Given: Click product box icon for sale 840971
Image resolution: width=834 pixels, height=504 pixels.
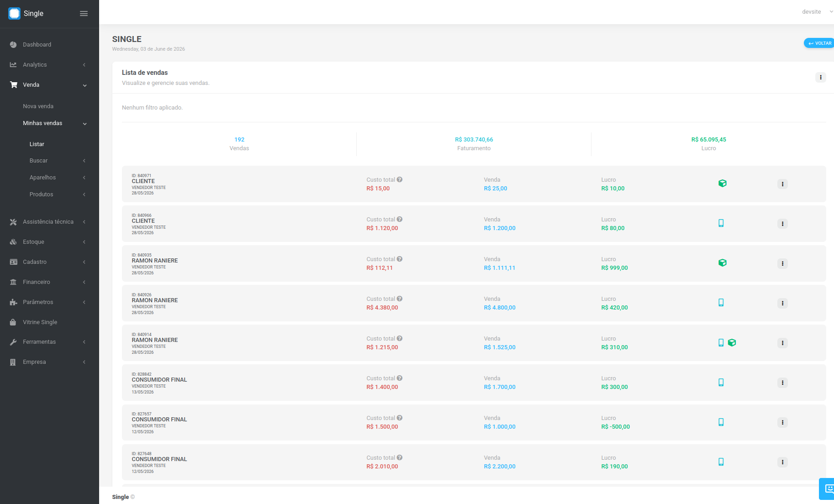Looking at the screenshot, I should (723, 184).
